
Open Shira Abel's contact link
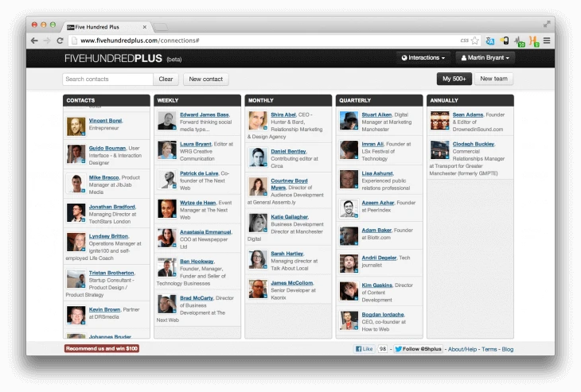click(x=283, y=114)
